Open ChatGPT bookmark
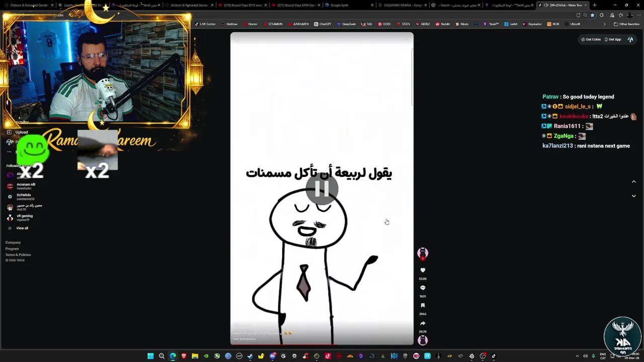Viewport: 644px width, 362px height. tap(323, 24)
